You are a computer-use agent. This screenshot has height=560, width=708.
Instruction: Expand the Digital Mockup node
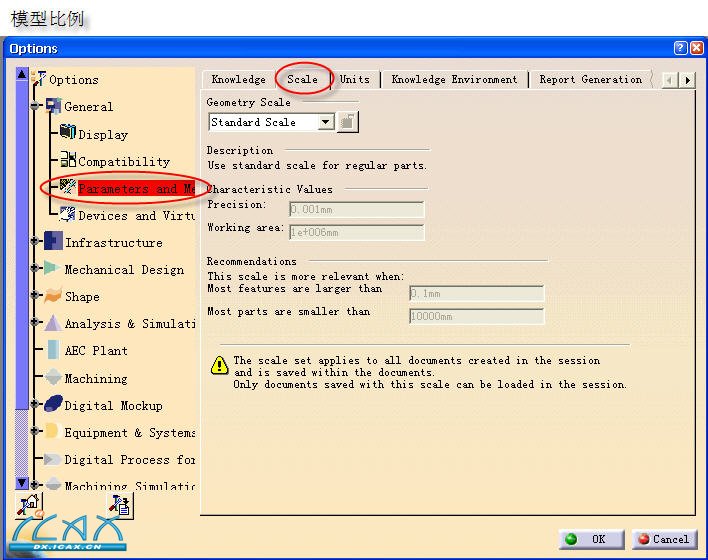(x=34, y=404)
